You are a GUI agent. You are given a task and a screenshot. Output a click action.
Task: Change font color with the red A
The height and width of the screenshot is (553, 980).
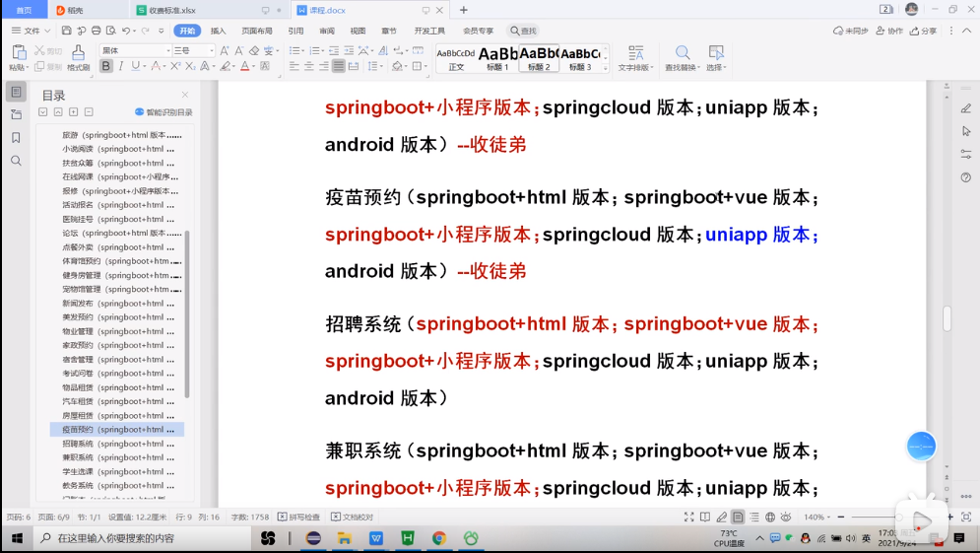[245, 66]
